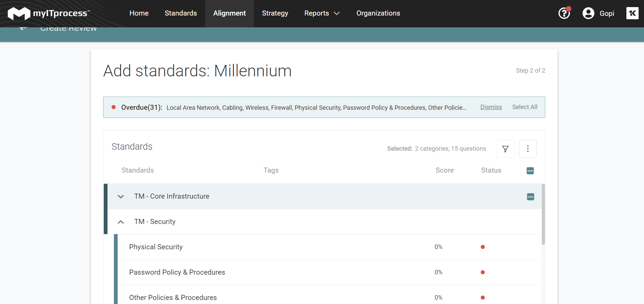Screen dimensions: 644x304
Task: Click the myITprocess logo
Action: pyautogui.click(x=49, y=14)
